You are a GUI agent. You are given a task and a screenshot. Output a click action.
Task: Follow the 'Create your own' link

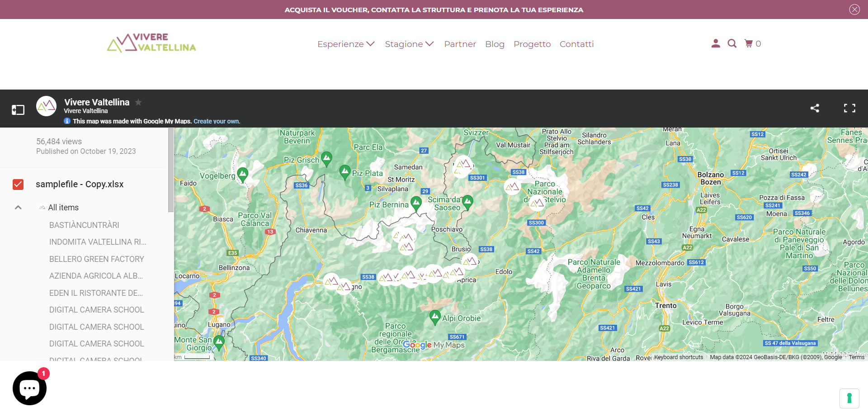pyautogui.click(x=217, y=121)
